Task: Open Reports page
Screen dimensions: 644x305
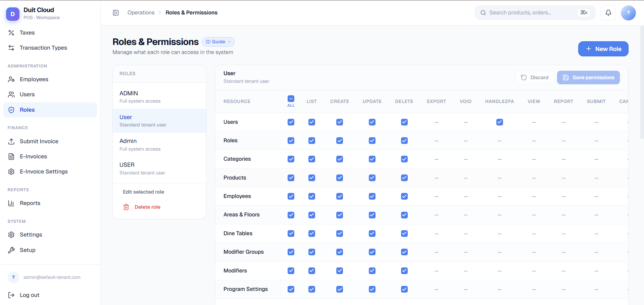Action: pos(50,203)
